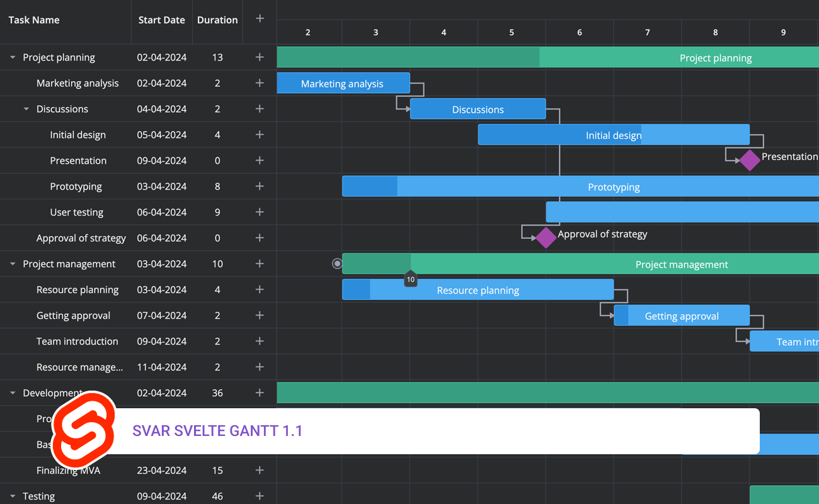Click the SVAR SVELTE GANTT 1.1 title
Screen dimensions: 819x504
(217, 431)
